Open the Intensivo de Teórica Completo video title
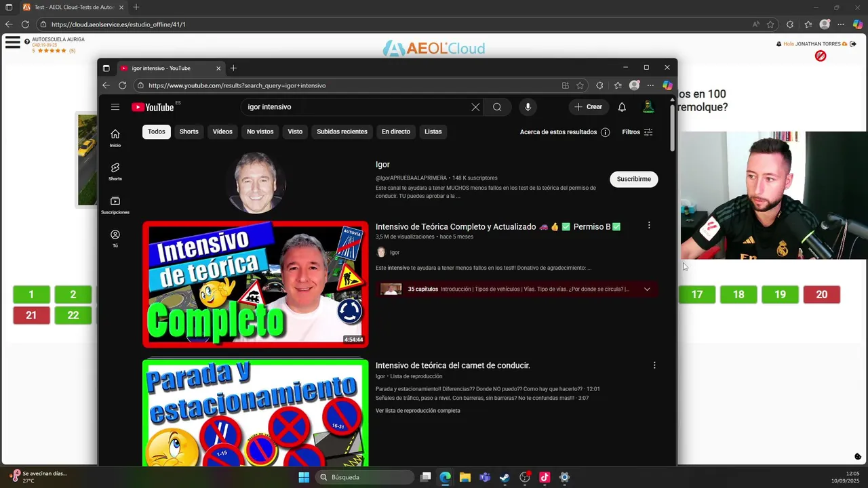Viewport: 868px width, 488px height. point(498,227)
